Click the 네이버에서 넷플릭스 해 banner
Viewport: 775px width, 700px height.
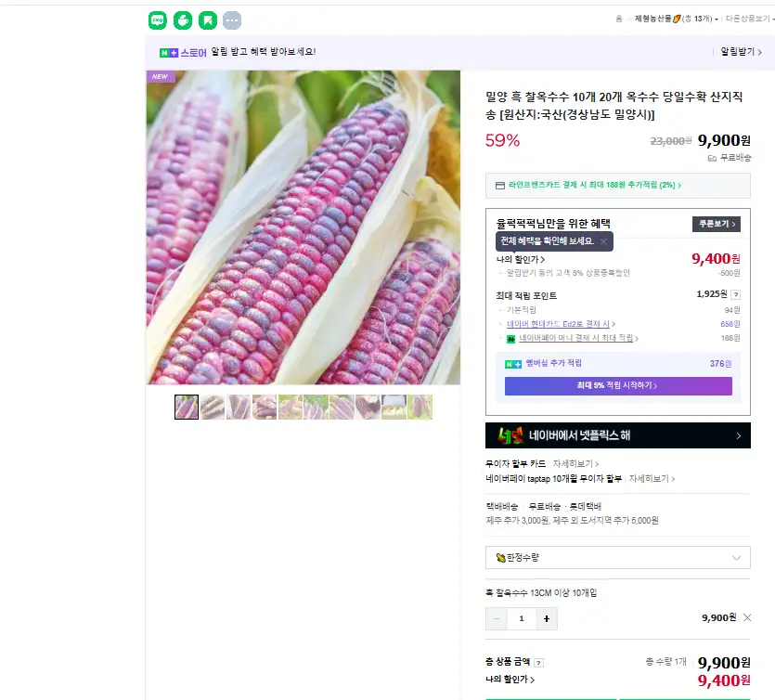coord(618,435)
